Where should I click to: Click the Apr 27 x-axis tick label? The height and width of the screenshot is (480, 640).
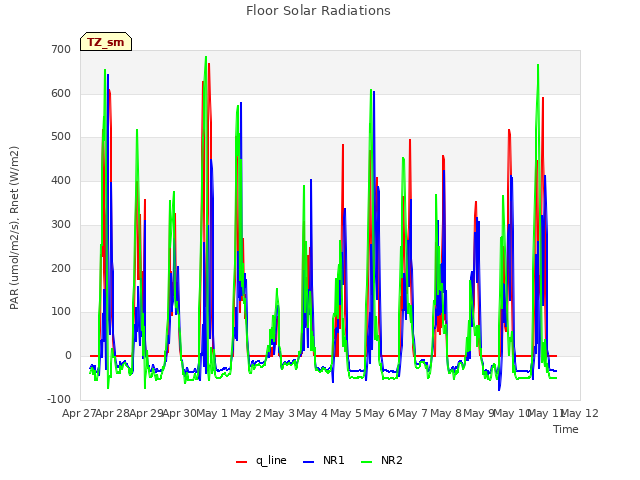tap(79, 413)
